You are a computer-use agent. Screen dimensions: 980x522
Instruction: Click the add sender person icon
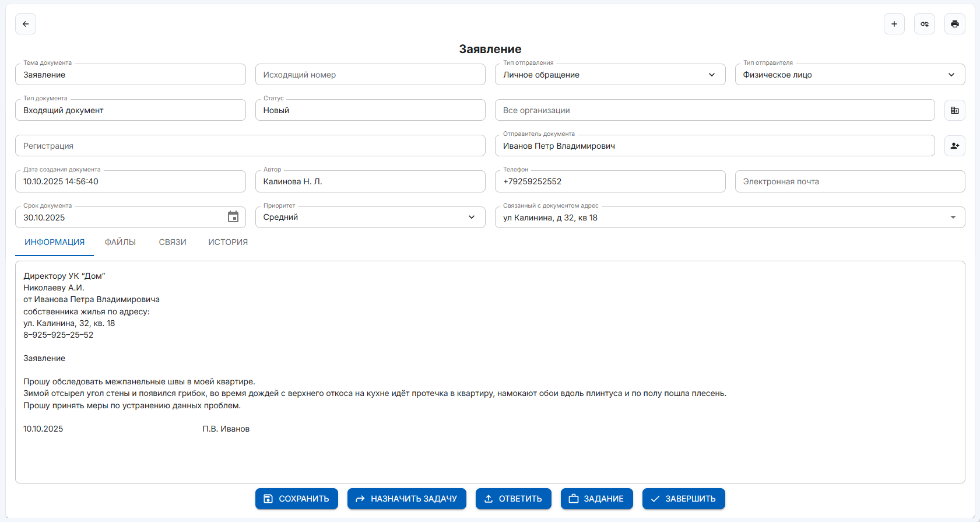click(954, 146)
